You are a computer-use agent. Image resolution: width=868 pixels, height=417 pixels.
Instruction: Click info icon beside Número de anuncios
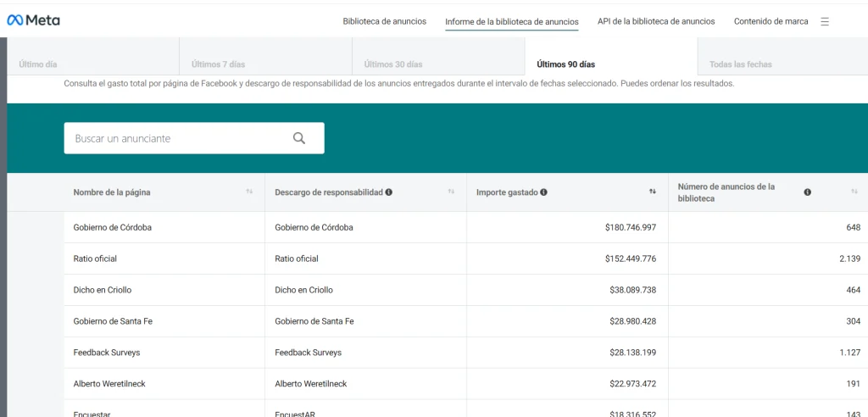807,192
